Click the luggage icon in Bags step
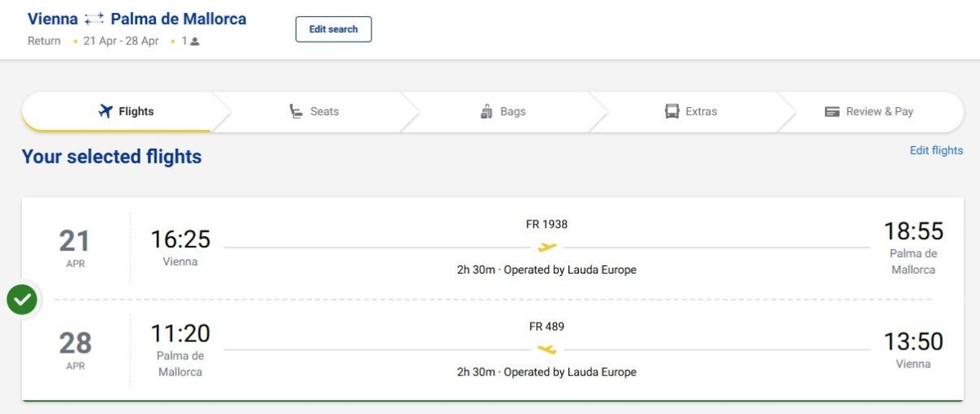Viewport: 980px width, 414px height. [x=487, y=112]
